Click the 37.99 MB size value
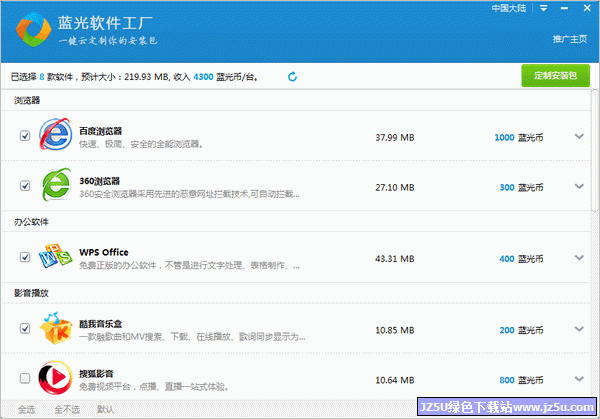Viewport: 600px width, 419px height. click(395, 137)
